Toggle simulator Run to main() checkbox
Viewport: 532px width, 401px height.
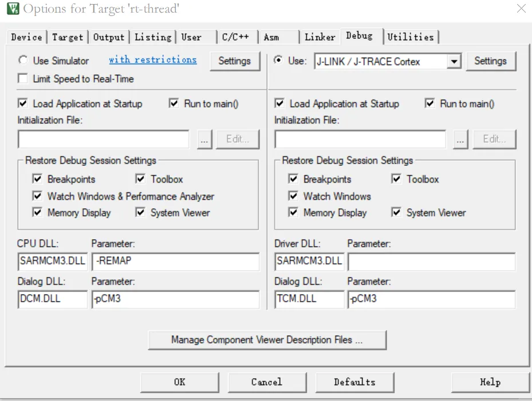[x=174, y=103]
